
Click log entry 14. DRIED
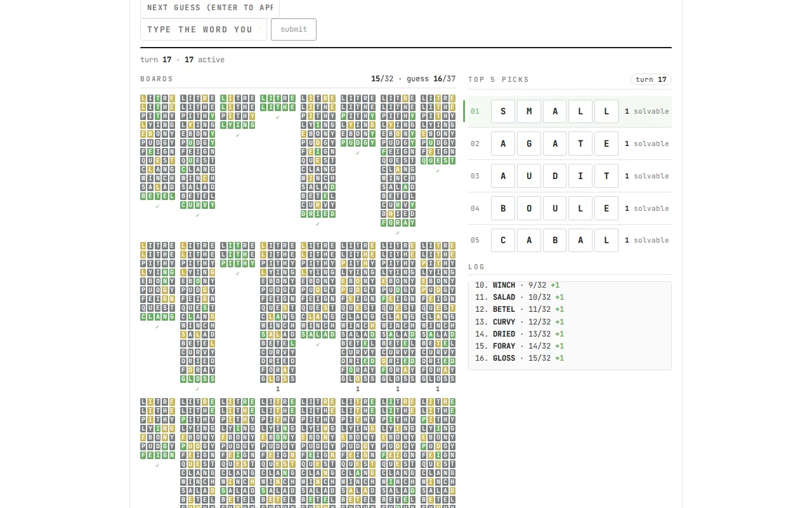520,334
